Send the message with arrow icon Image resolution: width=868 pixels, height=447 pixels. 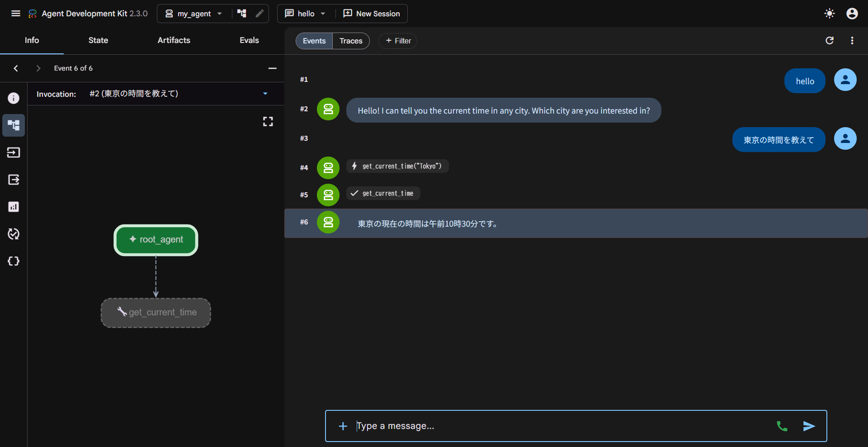[809, 426]
